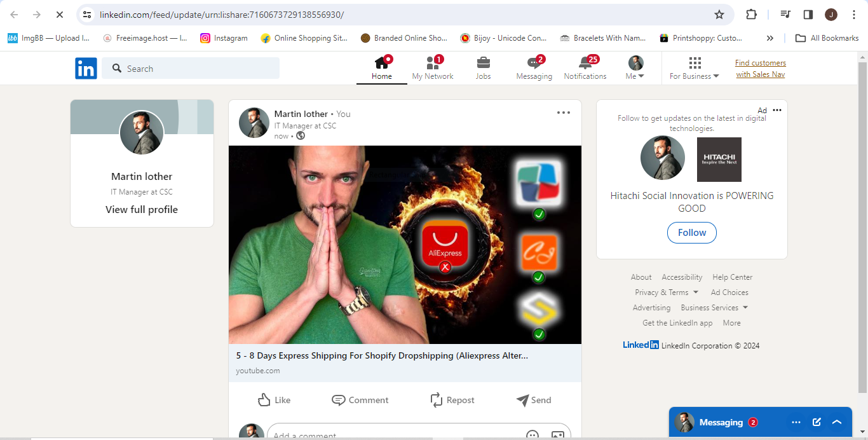Click the search magnifier icon

[116, 68]
